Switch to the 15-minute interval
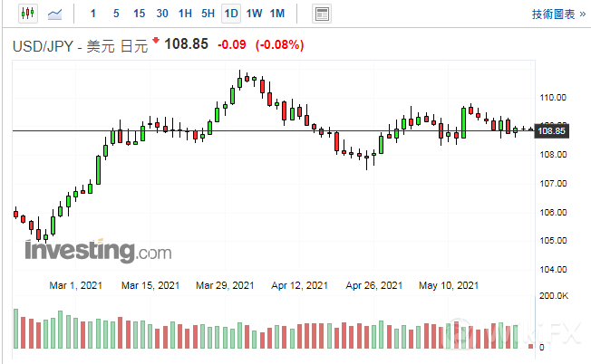 (139, 14)
